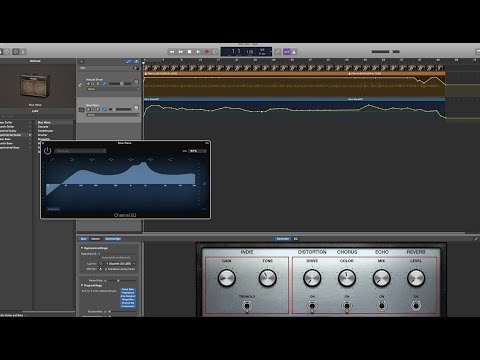Click the red record button
This screenshot has height=360, width=480.
[207, 52]
